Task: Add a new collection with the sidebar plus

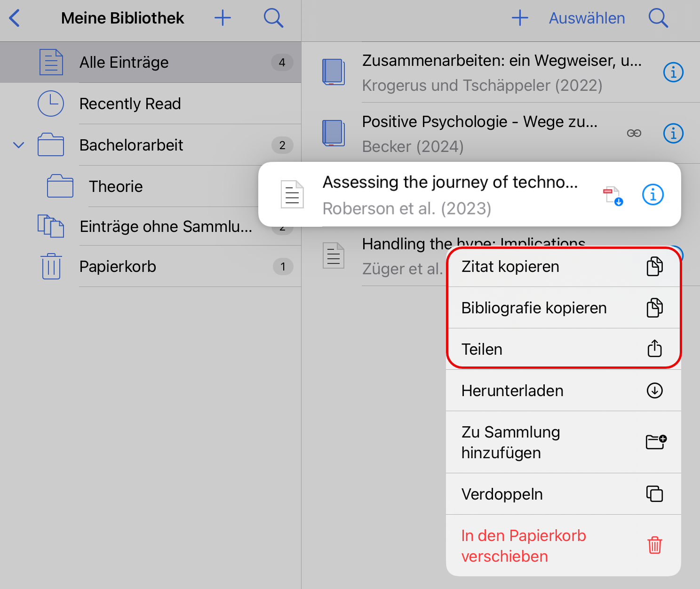Action: 223,18
